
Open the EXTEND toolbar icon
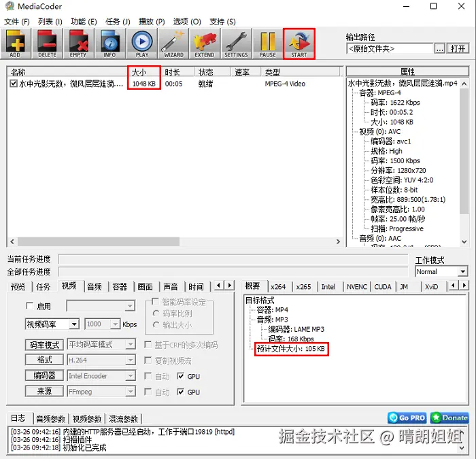click(x=205, y=44)
